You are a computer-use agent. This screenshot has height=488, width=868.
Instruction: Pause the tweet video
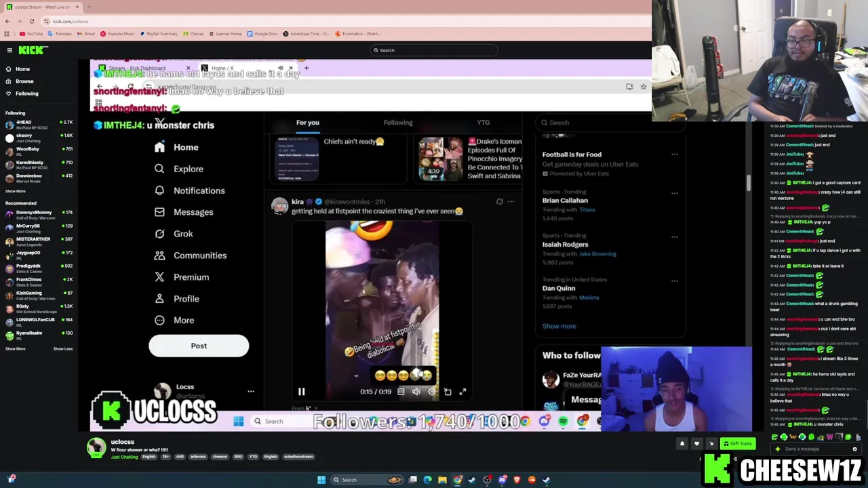click(302, 392)
